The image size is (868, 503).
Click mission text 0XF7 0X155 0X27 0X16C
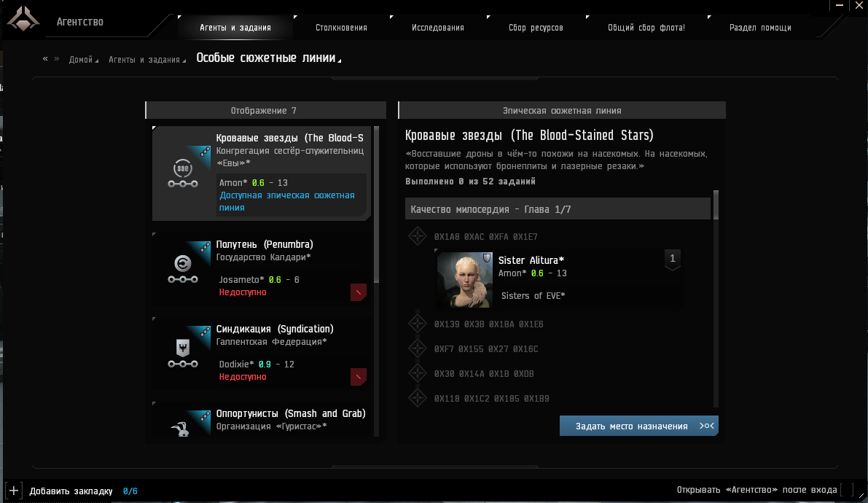click(x=486, y=349)
